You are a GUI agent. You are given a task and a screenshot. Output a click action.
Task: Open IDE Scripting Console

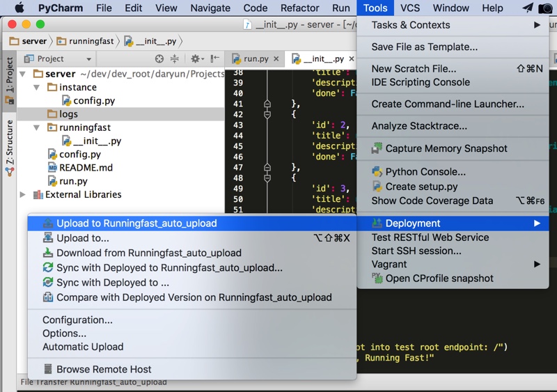(x=421, y=82)
